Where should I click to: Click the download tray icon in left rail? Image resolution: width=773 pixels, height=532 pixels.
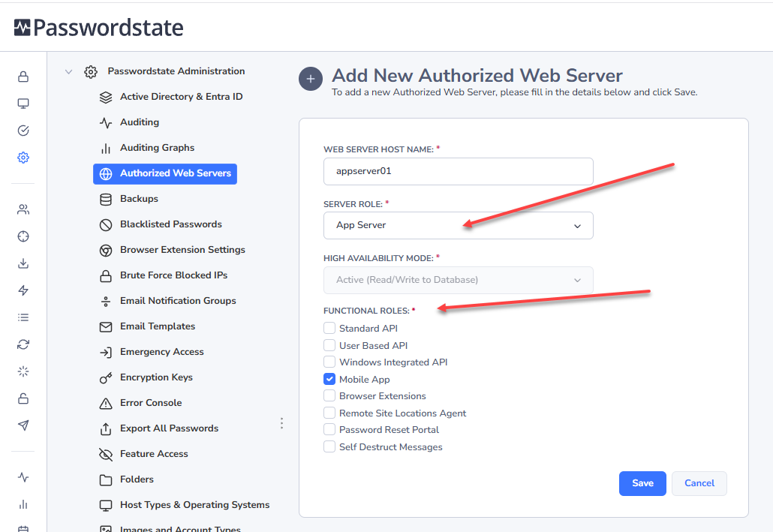tap(23, 263)
